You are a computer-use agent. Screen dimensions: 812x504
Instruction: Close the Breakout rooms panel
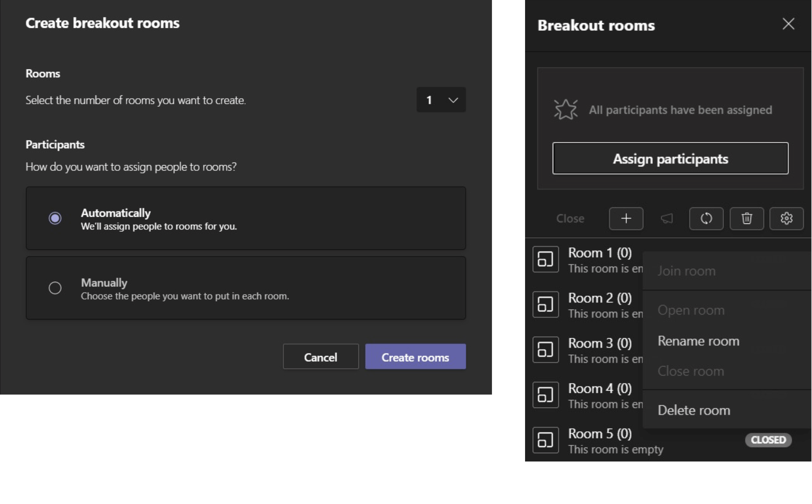(x=788, y=24)
